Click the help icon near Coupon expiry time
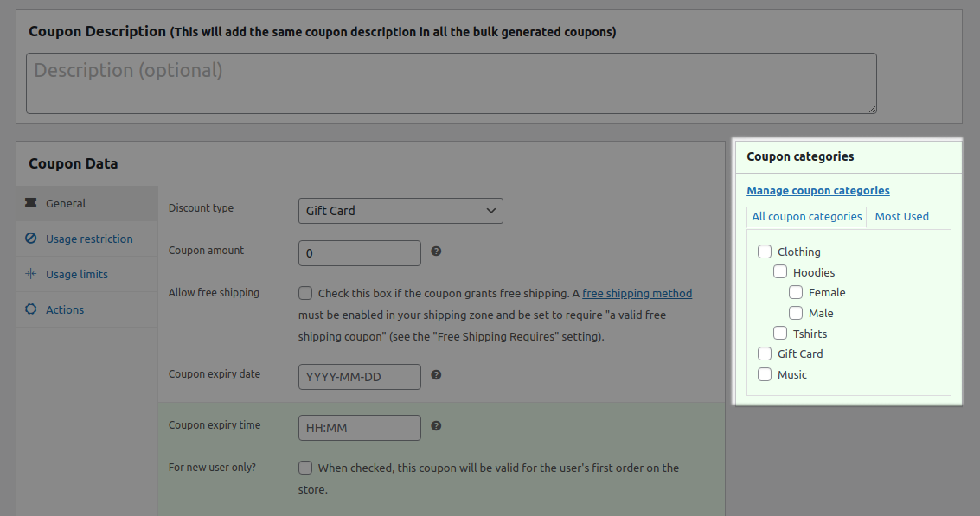Viewport: 980px width, 516px height. (436, 425)
